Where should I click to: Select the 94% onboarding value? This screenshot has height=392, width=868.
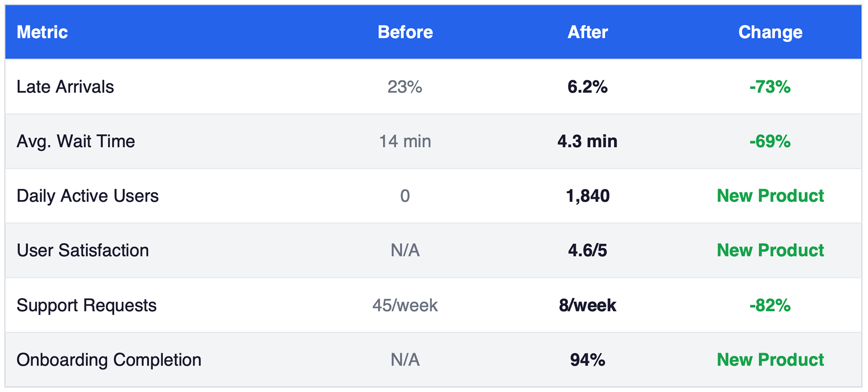pos(587,360)
